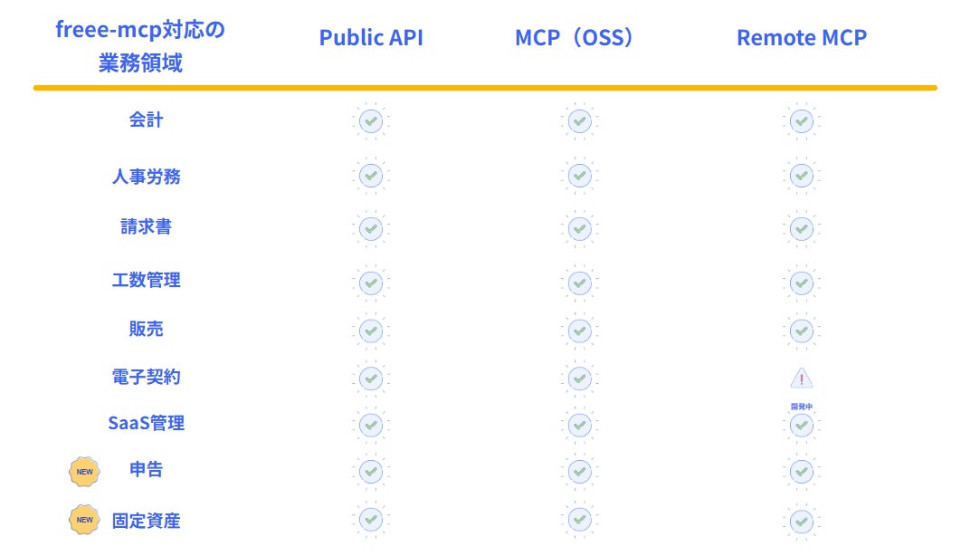The image size is (980, 556).
Task: Click the 申告 checkmark under Public API
Action: pyautogui.click(x=371, y=472)
